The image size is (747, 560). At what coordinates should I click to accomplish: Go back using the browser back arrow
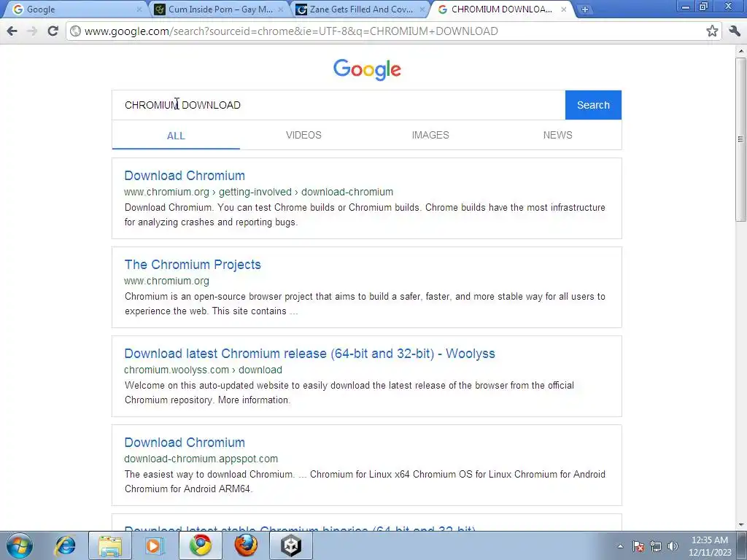12,31
